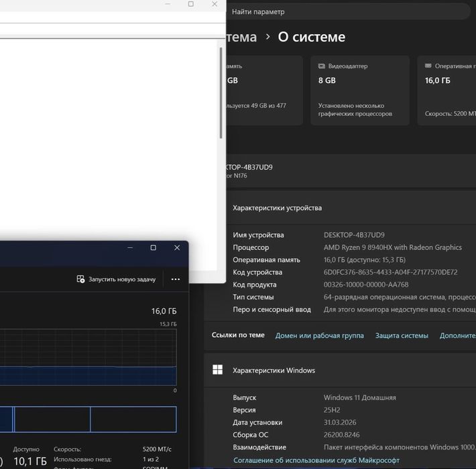Image resolution: width=476 pixels, height=469 pixels.
Task: Select install date '31.03.2026'
Action: [340, 423]
